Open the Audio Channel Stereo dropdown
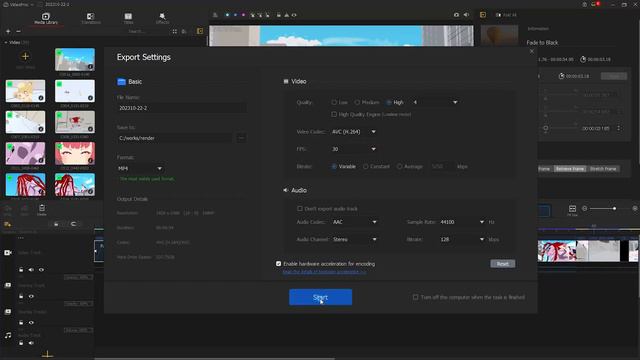Image resolution: width=640 pixels, height=360 pixels. tap(354, 239)
